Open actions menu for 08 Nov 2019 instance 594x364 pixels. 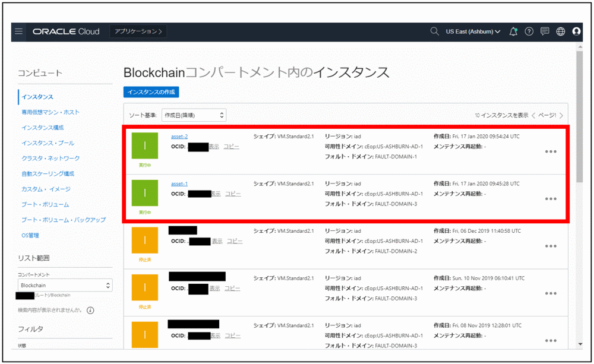[x=551, y=340]
